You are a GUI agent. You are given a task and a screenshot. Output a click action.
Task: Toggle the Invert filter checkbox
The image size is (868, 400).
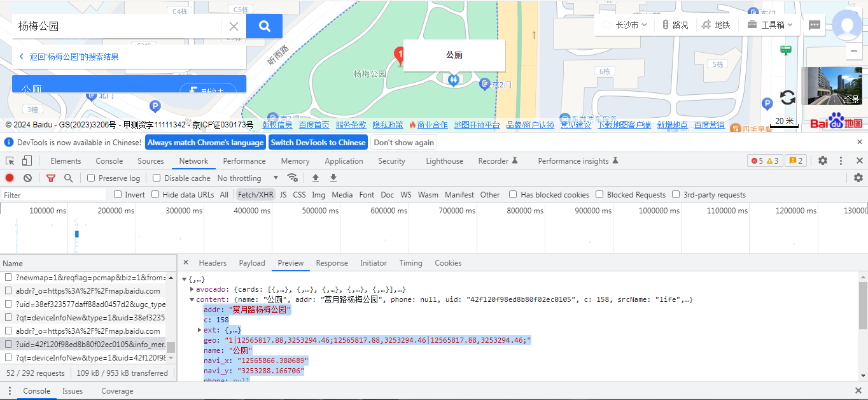click(118, 194)
